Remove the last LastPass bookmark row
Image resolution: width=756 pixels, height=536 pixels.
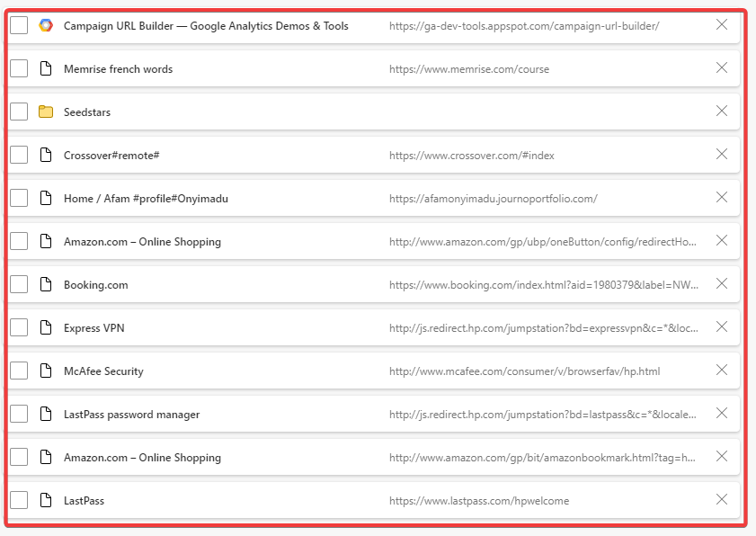tap(721, 499)
